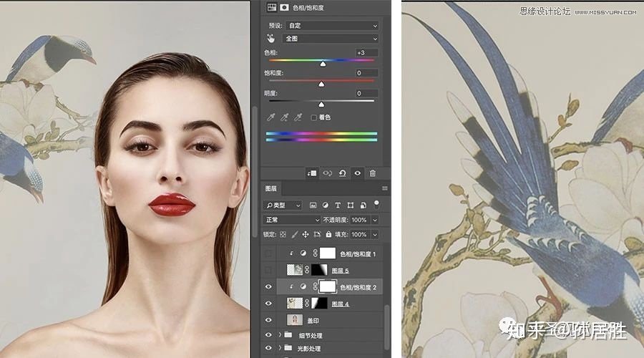Click the reset adjustment icon

[x=342, y=173]
